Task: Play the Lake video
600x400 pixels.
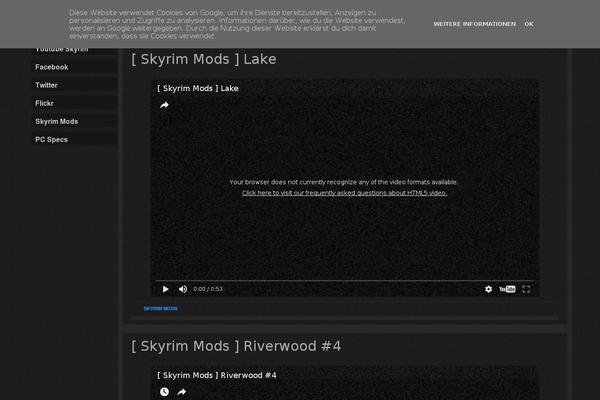Action: (x=165, y=289)
